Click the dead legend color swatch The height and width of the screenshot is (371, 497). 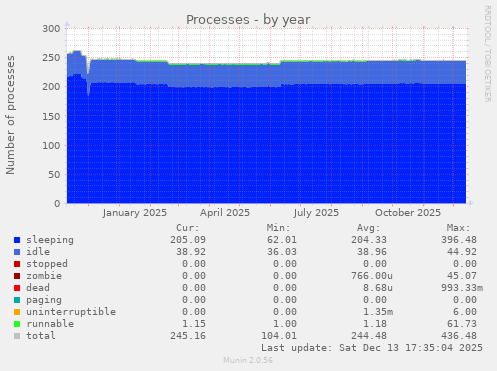click(x=17, y=288)
